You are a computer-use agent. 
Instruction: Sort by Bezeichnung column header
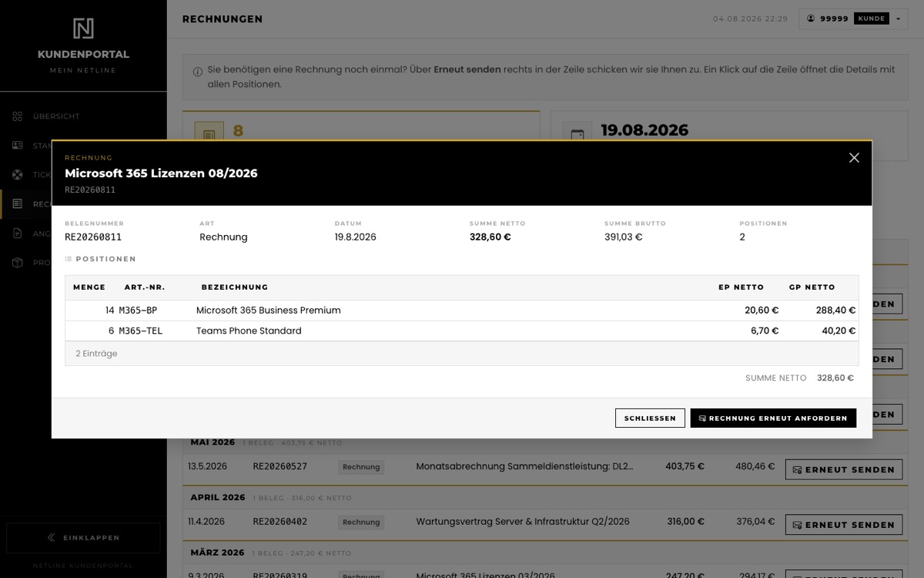point(235,287)
